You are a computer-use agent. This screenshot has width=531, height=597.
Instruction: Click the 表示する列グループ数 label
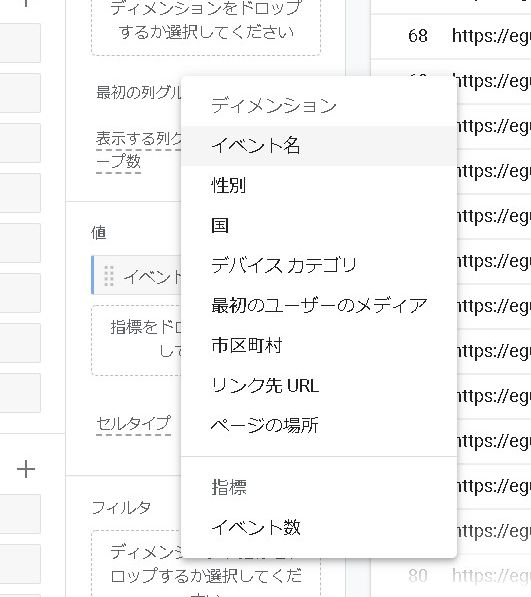pos(139,150)
